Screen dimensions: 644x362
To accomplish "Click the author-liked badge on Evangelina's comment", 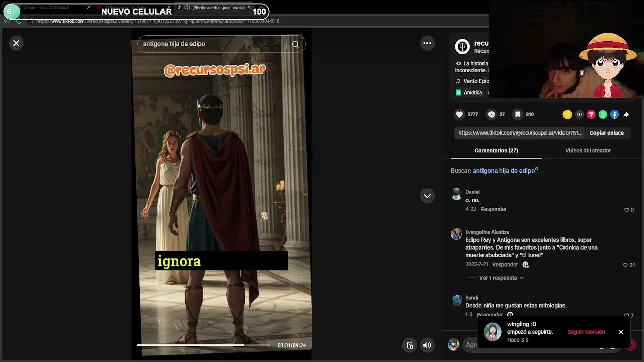I will (525, 265).
